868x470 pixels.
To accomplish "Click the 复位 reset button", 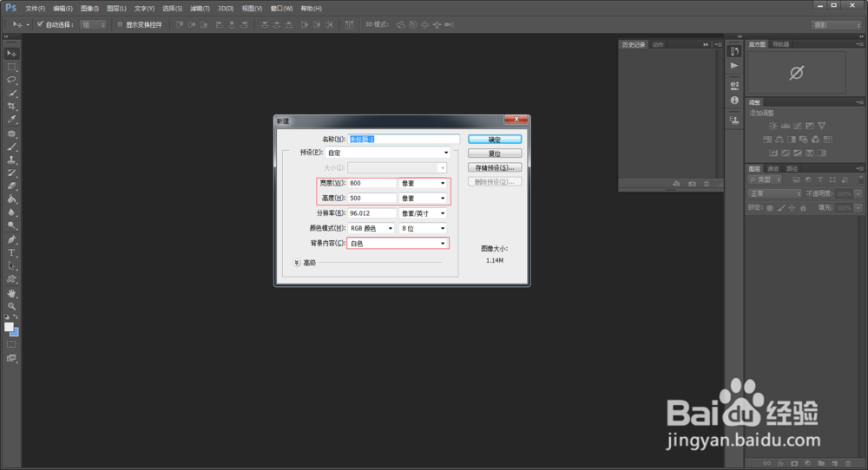I will coord(495,153).
